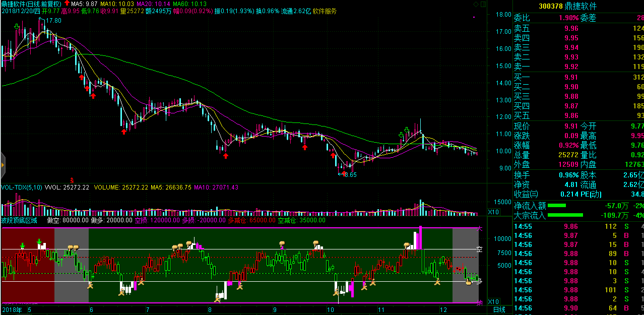Click the 鼎捷软件(日线,前复权) chart title
The width and height of the screenshot is (644, 315).
(x=32, y=4)
